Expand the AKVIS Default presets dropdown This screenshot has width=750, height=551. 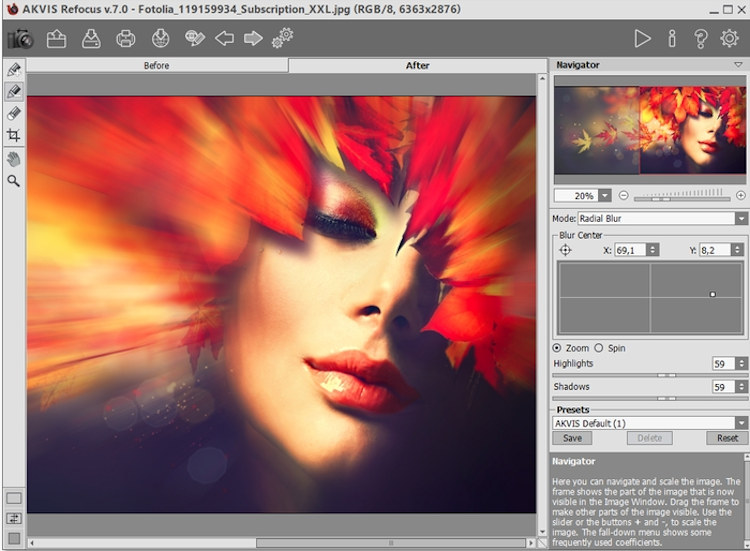pos(741,423)
